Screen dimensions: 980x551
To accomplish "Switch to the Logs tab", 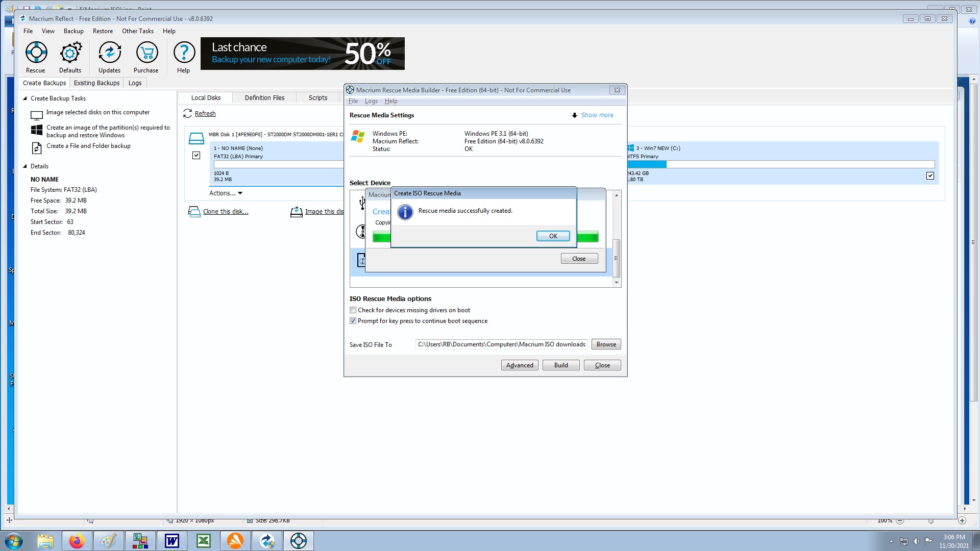I will (x=135, y=83).
